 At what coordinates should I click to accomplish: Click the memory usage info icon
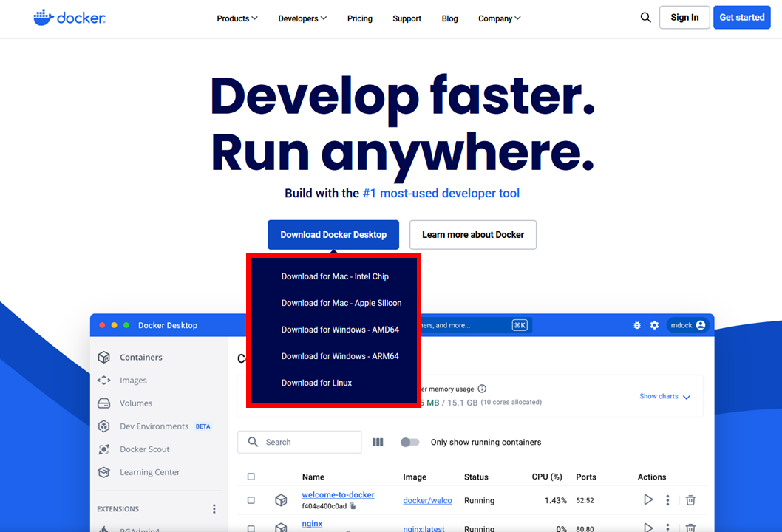coord(482,389)
